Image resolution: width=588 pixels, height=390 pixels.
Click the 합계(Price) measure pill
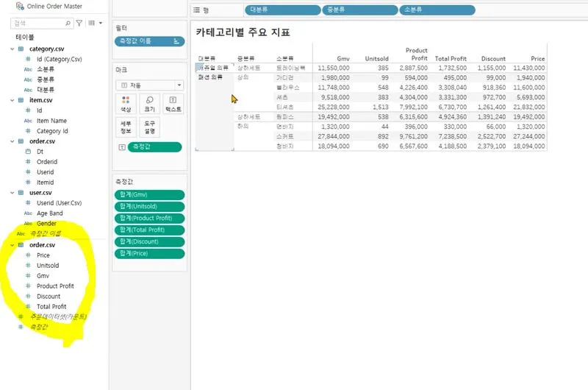(x=150, y=253)
